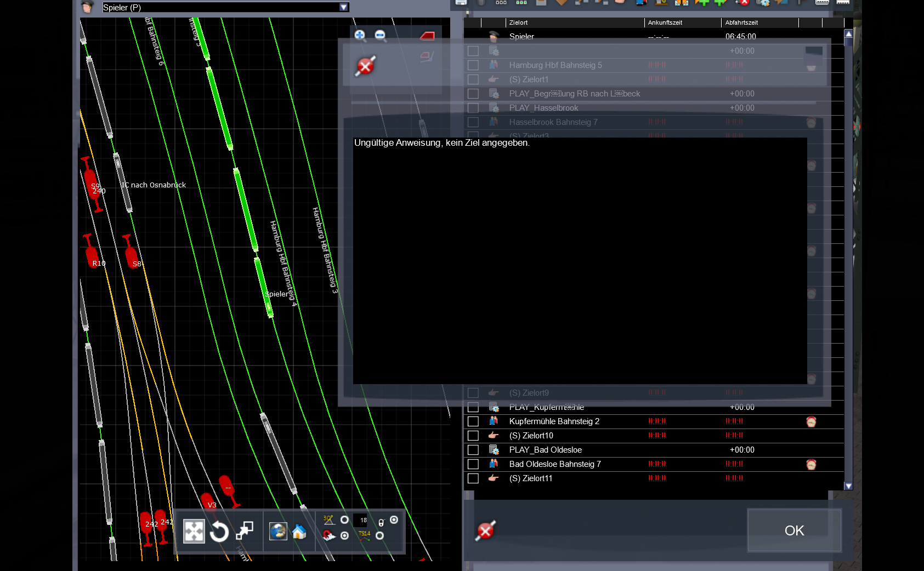
Task: Click the globe world view icon
Action: pos(278,531)
